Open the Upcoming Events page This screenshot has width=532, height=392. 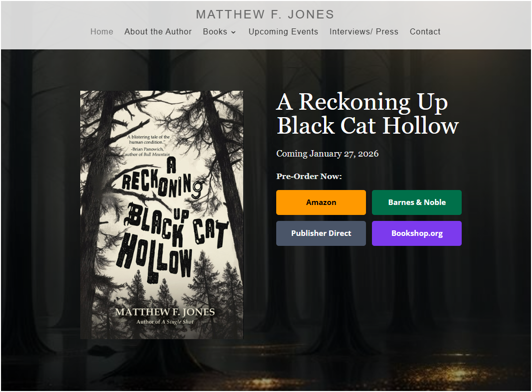283,31
